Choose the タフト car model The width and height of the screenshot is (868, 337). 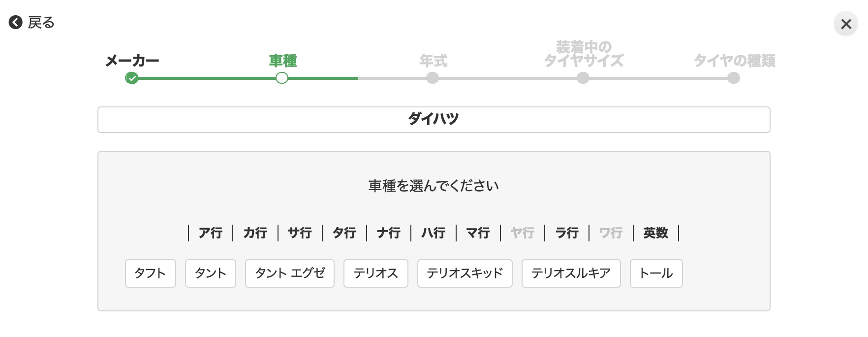(150, 273)
